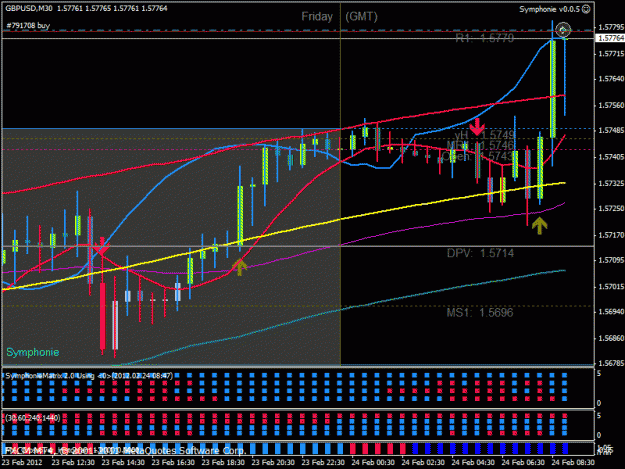
Task: Click the 1.56860 price scale value
Action: click(x=611, y=338)
